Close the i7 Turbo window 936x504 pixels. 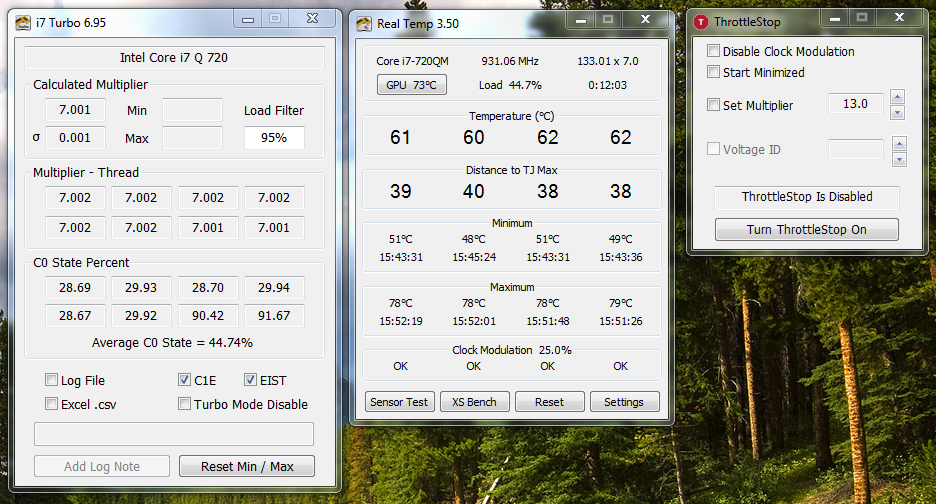pyautogui.click(x=312, y=19)
